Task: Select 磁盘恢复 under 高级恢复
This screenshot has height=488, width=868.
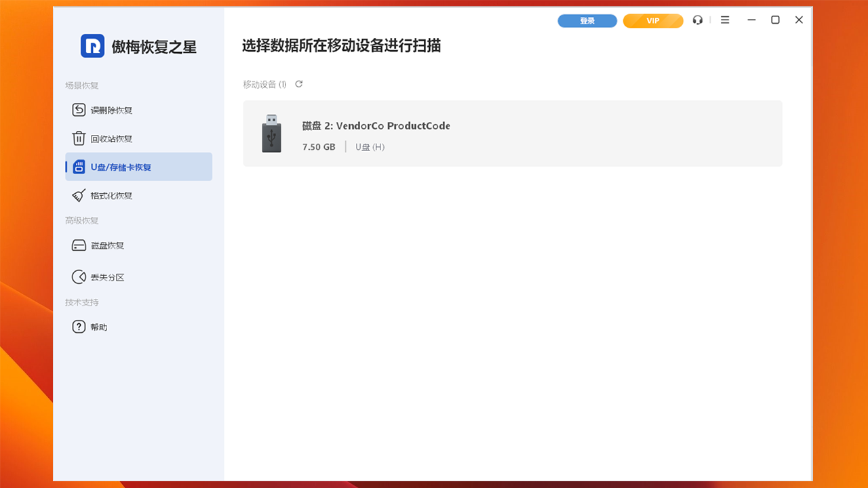Action: click(x=104, y=245)
